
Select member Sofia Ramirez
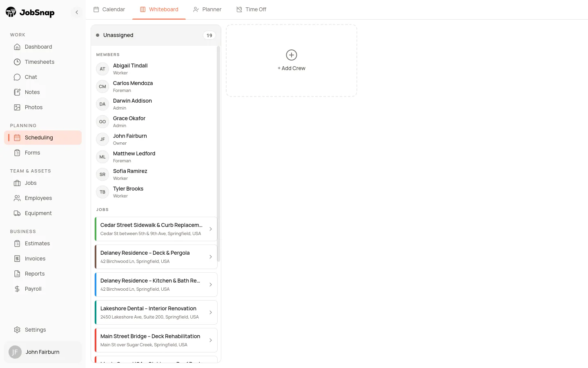point(155,174)
